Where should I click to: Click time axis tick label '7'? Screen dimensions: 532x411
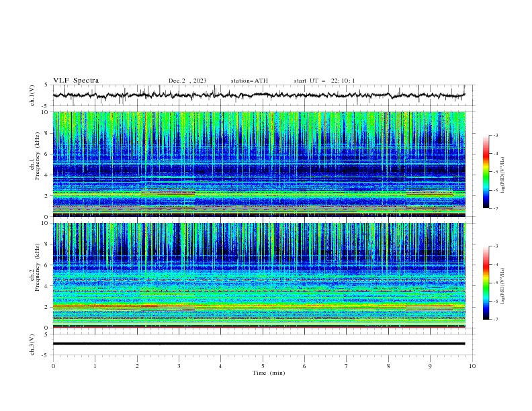pyautogui.click(x=347, y=366)
